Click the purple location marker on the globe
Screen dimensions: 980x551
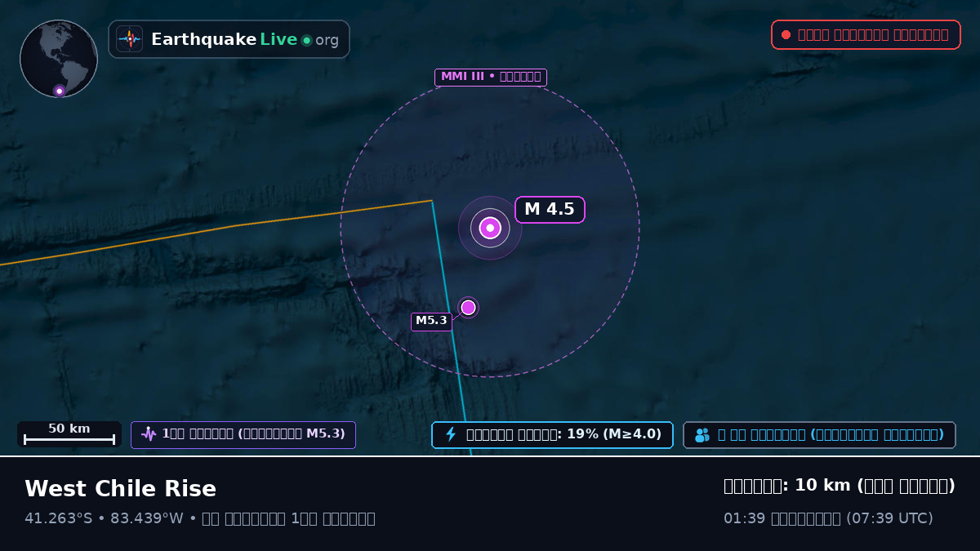pos(59,91)
